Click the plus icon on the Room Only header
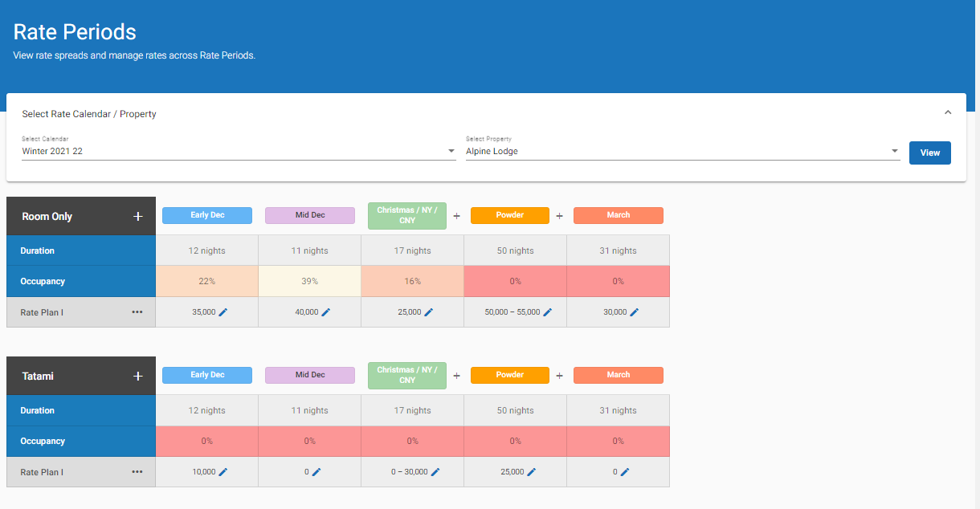Viewport: 980px width, 509px height. click(137, 215)
